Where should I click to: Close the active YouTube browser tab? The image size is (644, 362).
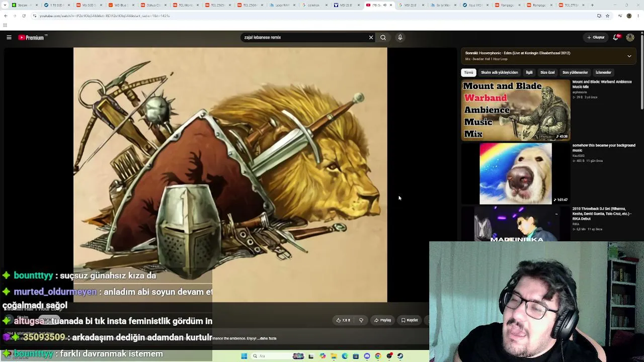point(391,5)
